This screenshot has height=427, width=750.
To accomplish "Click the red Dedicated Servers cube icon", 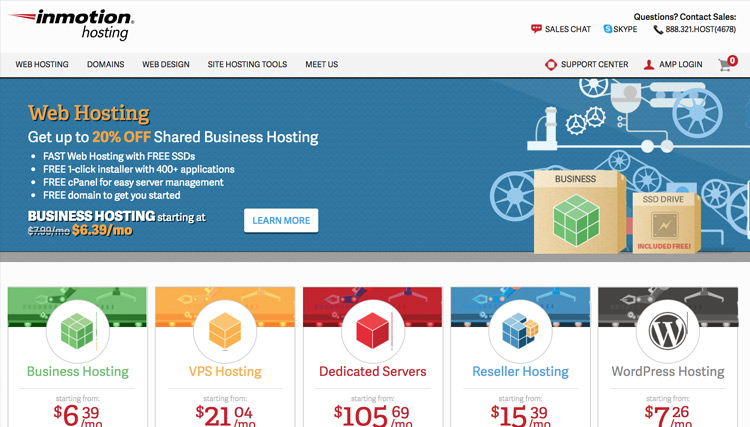I will click(373, 330).
